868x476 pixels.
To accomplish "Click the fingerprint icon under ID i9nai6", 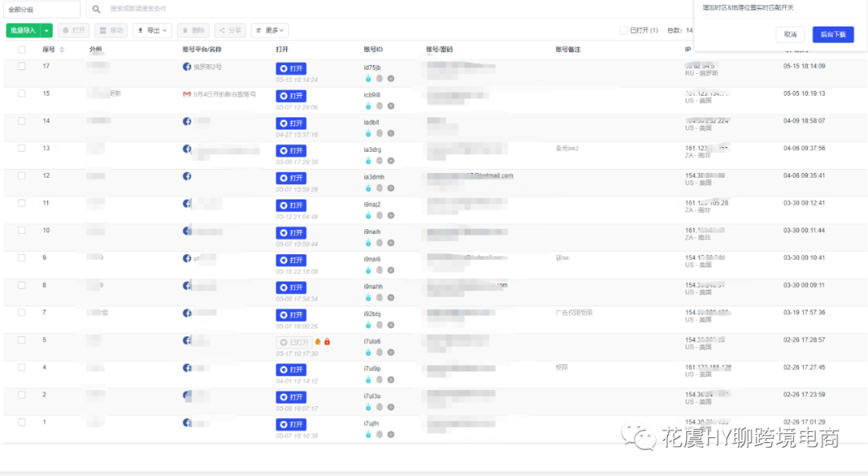I will point(379,270).
